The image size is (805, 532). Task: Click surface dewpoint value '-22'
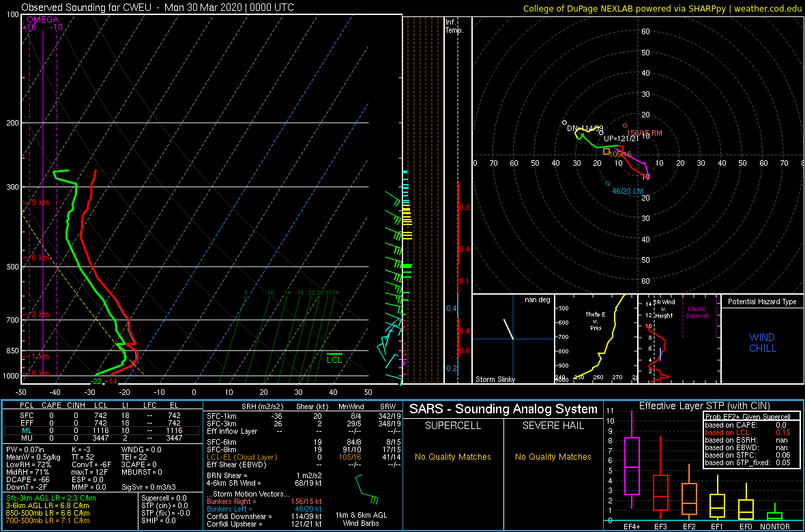(x=96, y=381)
